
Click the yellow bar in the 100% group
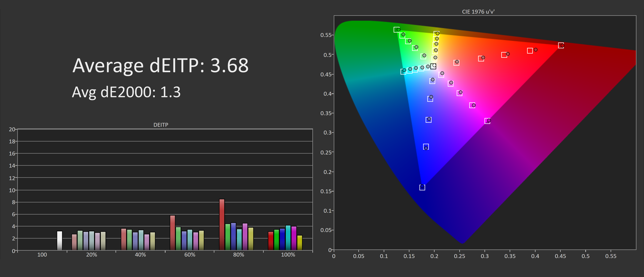pos(300,242)
